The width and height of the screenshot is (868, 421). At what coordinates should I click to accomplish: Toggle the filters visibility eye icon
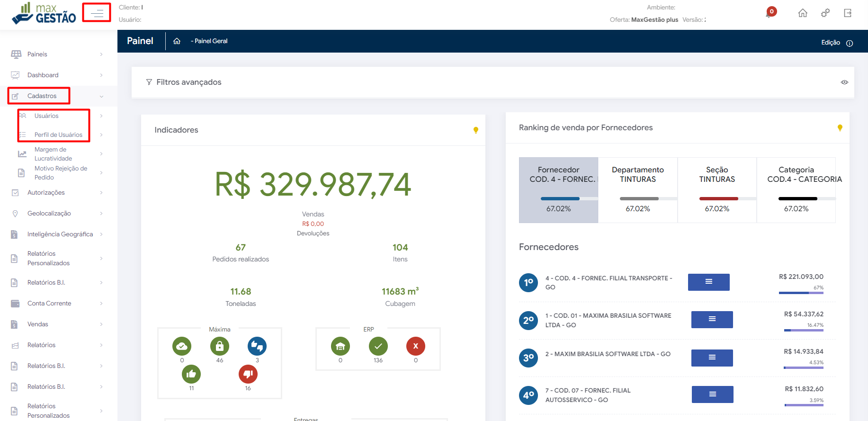[x=844, y=82]
